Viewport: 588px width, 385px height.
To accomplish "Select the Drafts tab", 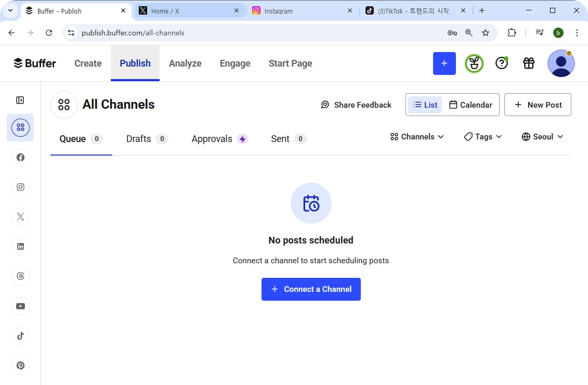I will point(147,139).
